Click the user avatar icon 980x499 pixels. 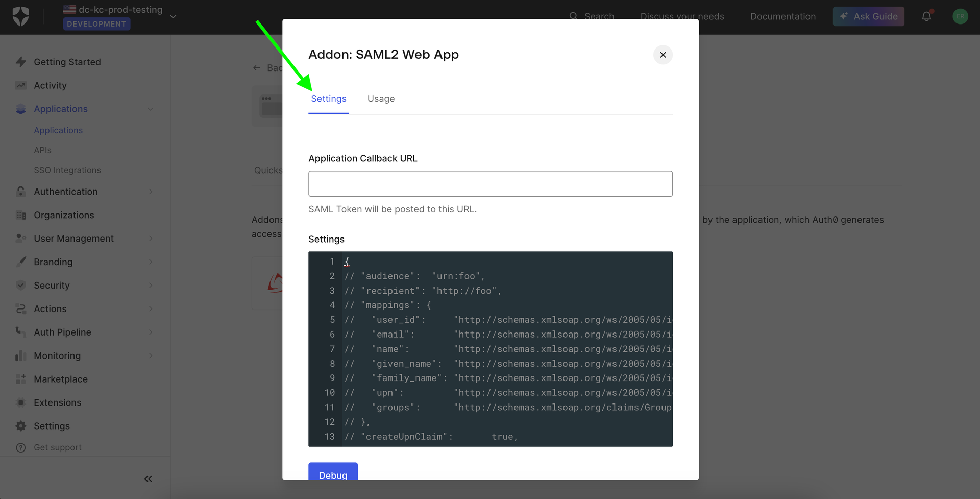pos(960,16)
